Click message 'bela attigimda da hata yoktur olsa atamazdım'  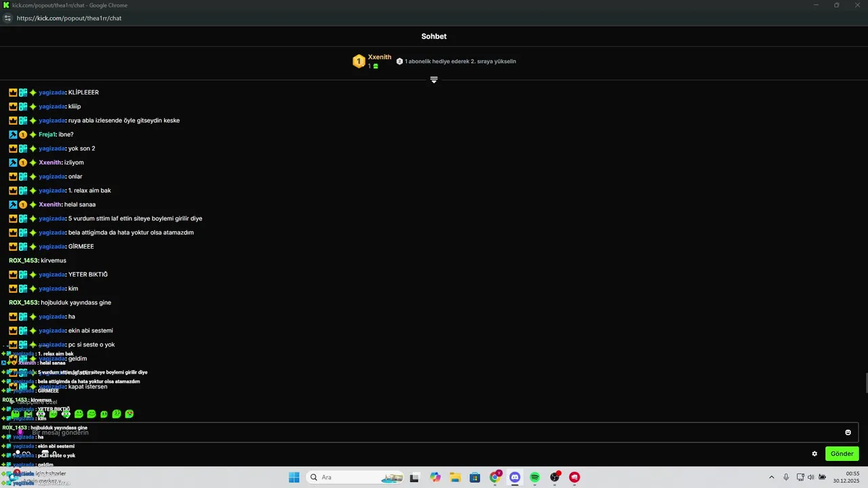[131, 232]
